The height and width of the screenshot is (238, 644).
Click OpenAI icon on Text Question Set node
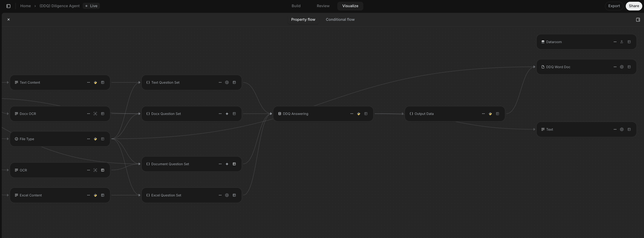[x=227, y=82]
